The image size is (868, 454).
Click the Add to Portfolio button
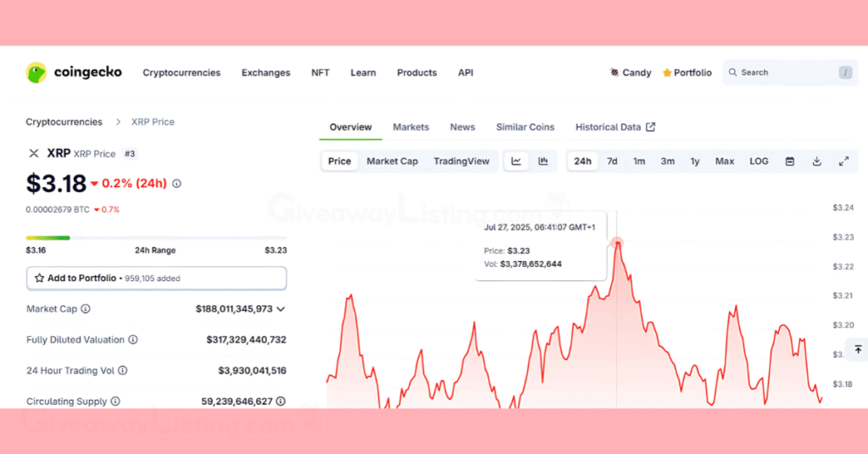(x=157, y=278)
